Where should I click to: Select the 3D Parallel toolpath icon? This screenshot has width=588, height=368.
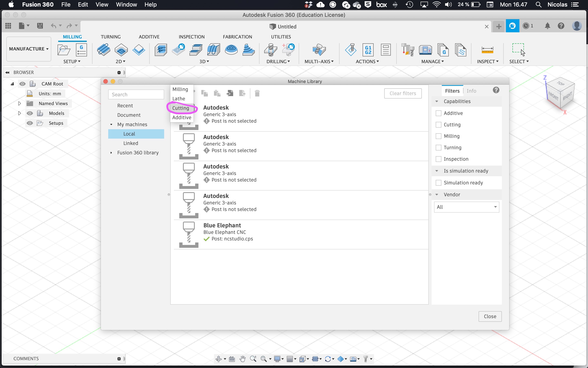coord(213,50)
